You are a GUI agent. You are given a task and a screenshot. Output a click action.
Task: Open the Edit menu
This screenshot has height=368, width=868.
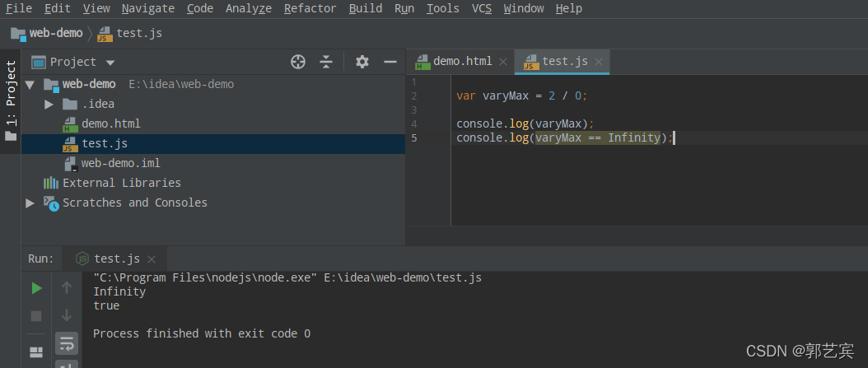tap(58, 8)
